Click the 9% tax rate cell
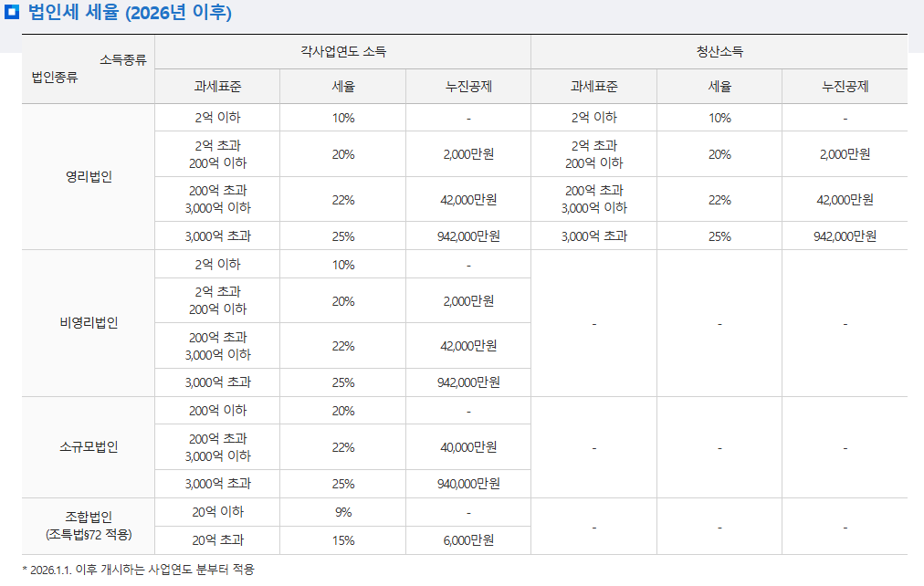Viewport: 924px width, 586px height. (x=343, y=512)
